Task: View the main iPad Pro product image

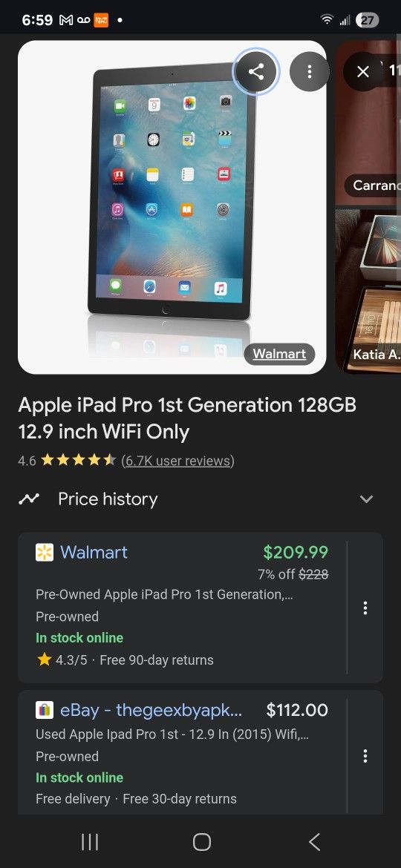Action: [x=172, y=207]
